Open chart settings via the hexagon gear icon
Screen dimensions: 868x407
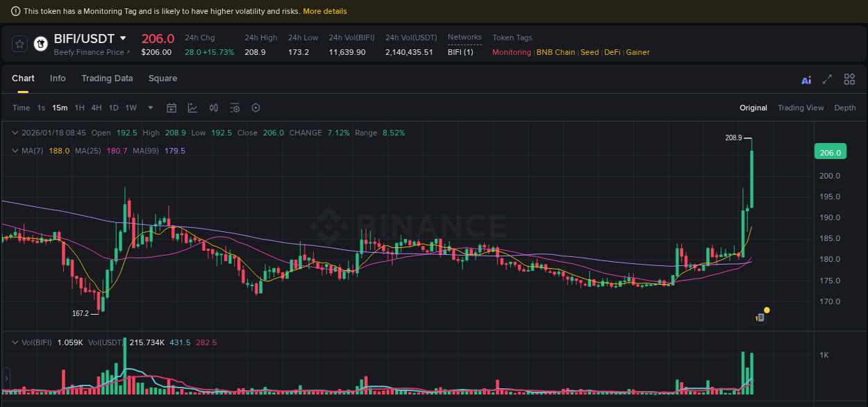click(x=256, y=108)
